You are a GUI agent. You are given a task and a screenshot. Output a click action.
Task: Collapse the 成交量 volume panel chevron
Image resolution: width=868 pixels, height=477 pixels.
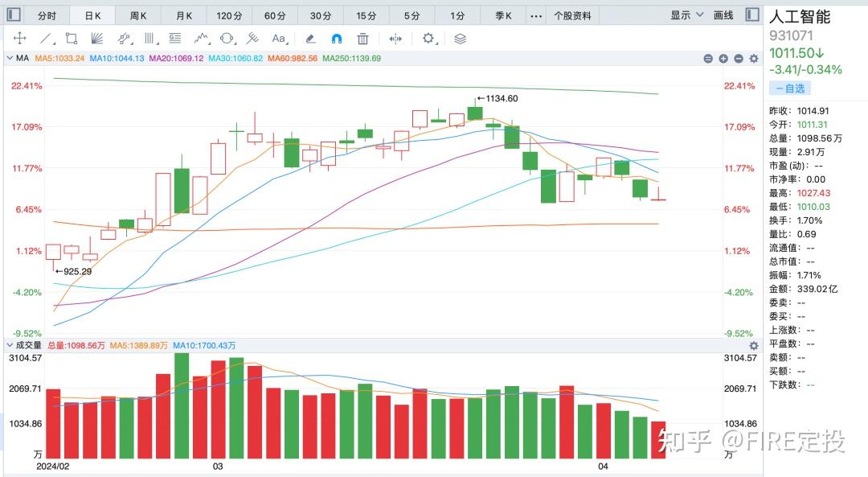(10, 344)
